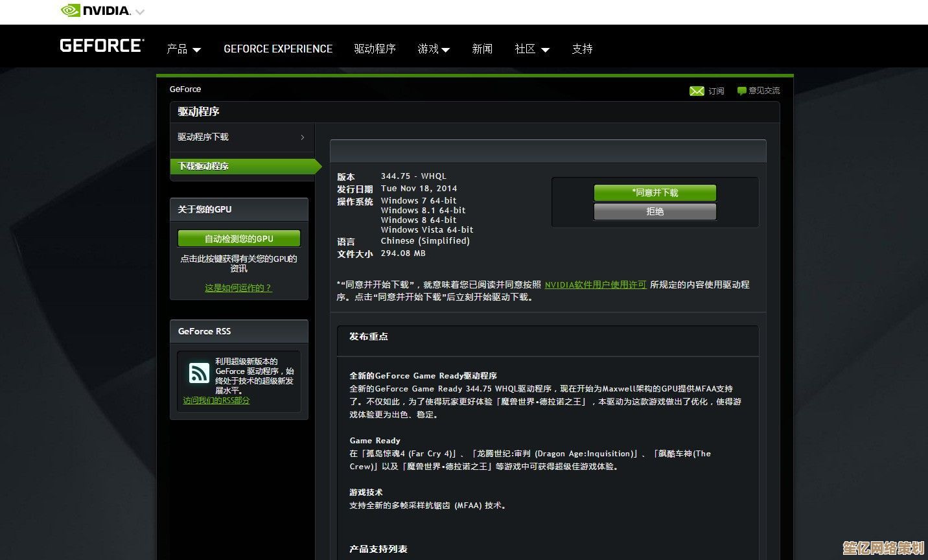This screenshot has height=560, width=928.
Task: Select 下载驱动程序 sidebar tab
Action: [x=245, y=167]
